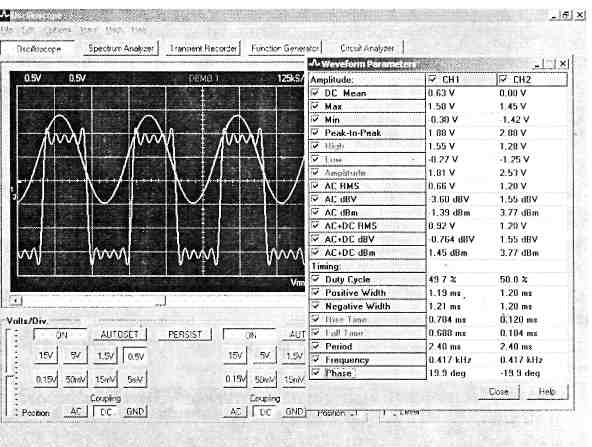This screenshot has width=592, height=447.
Task: Select channel 1 50mV volts/div
Action: (76, 379)
